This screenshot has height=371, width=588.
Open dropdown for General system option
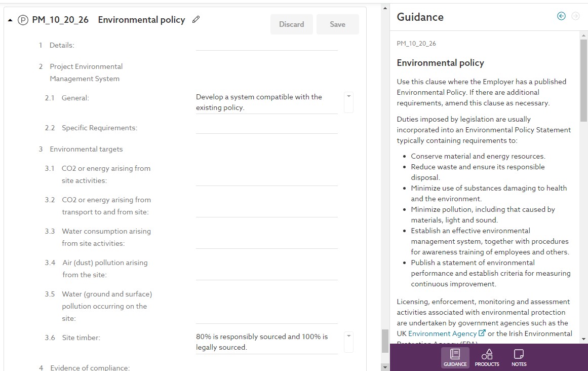348,96
